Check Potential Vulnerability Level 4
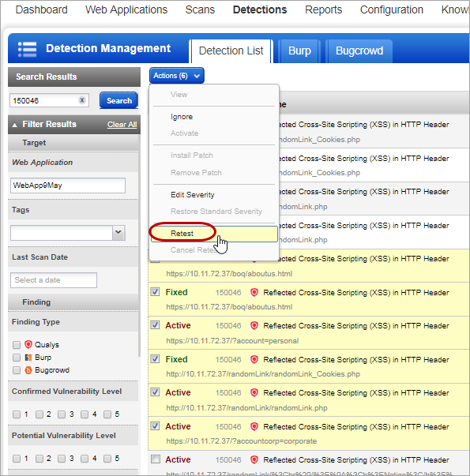470x476 pixels. [x=85, y=459]
